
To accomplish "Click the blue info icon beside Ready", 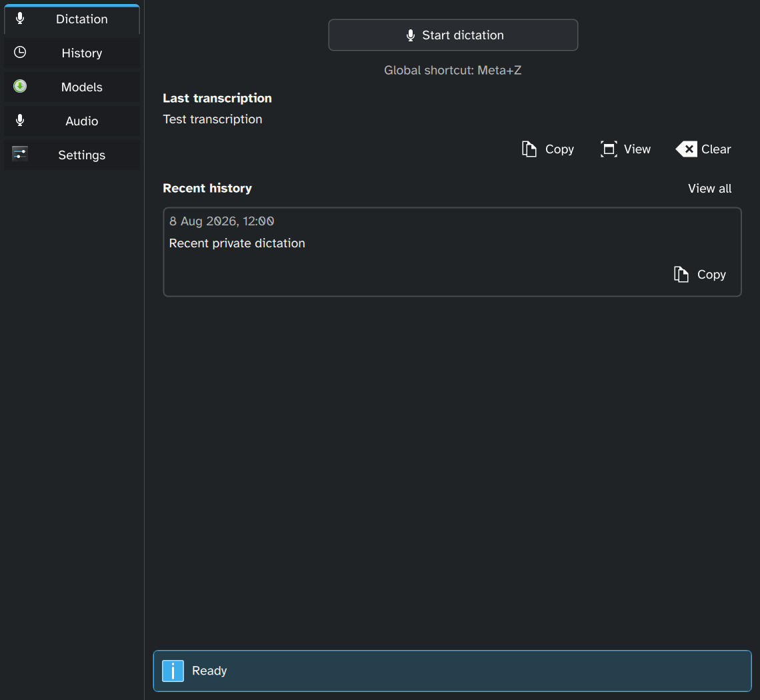I will pyautogui.click(x=173, y=671).
